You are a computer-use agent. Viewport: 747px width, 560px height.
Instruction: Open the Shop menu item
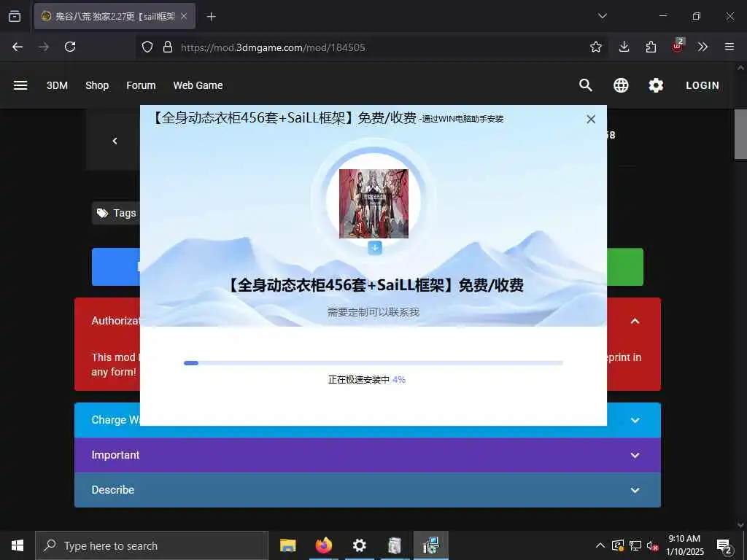click(97, 85)
